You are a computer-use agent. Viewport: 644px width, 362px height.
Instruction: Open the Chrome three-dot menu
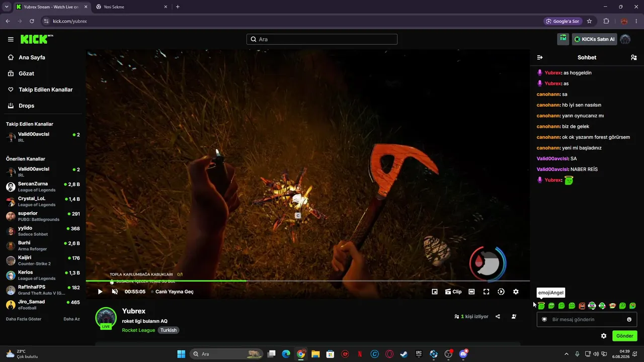637,21
